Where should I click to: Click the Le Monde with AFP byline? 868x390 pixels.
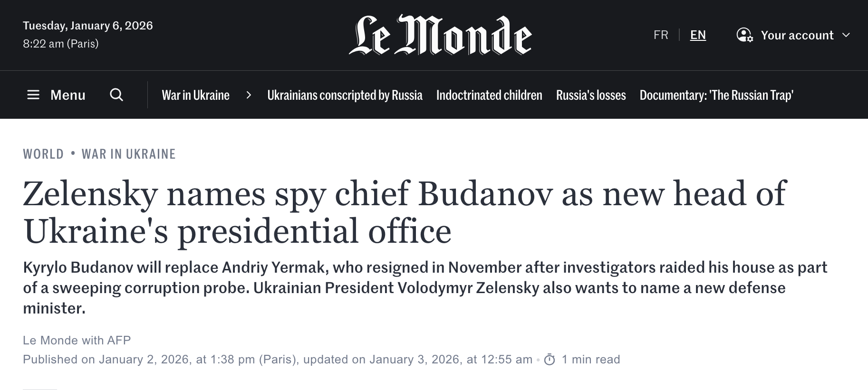(77, 340)
